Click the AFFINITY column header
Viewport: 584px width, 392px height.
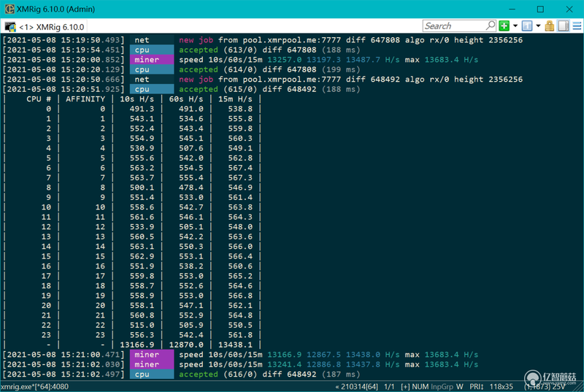click(85, 99)
